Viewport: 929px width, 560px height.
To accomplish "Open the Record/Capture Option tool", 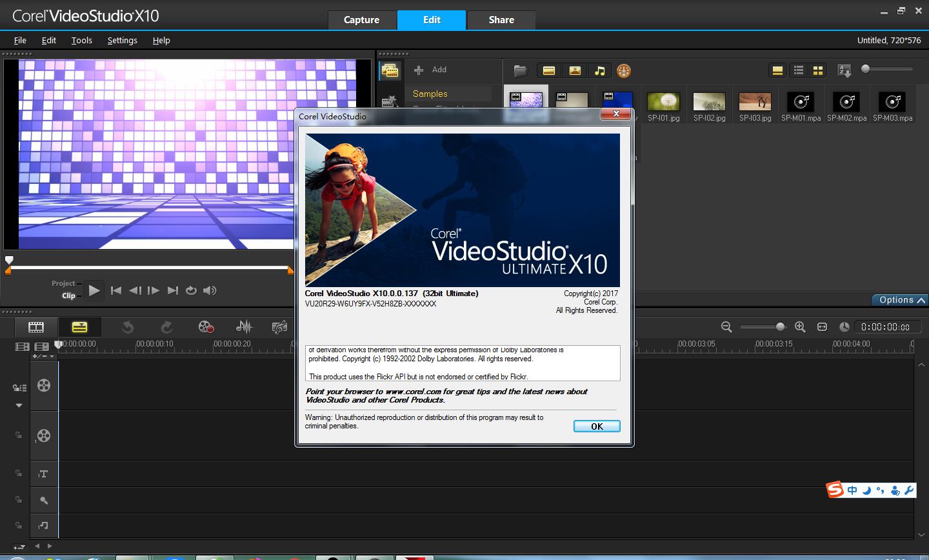I will coord(206,327).
